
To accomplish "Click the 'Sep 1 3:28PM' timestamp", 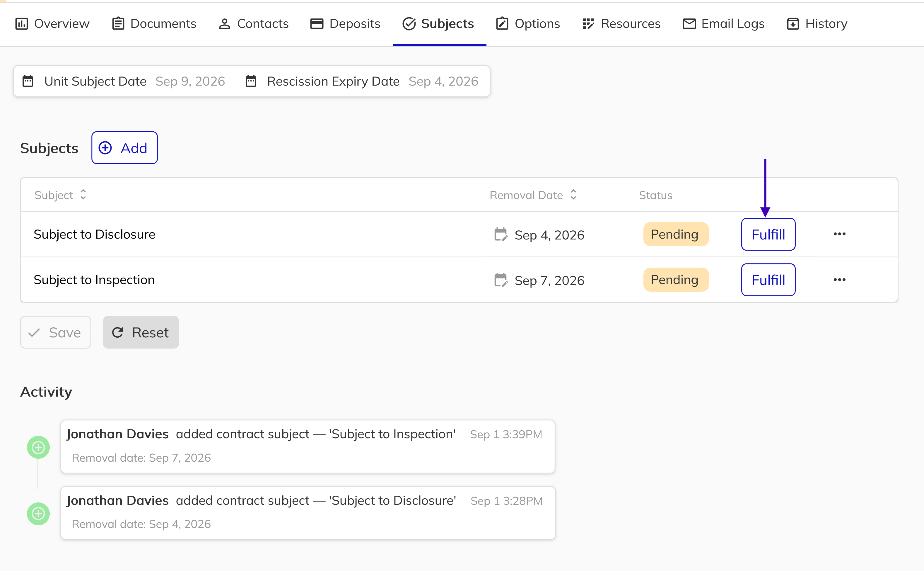I will pyautogui.click(x=506, y=501).
